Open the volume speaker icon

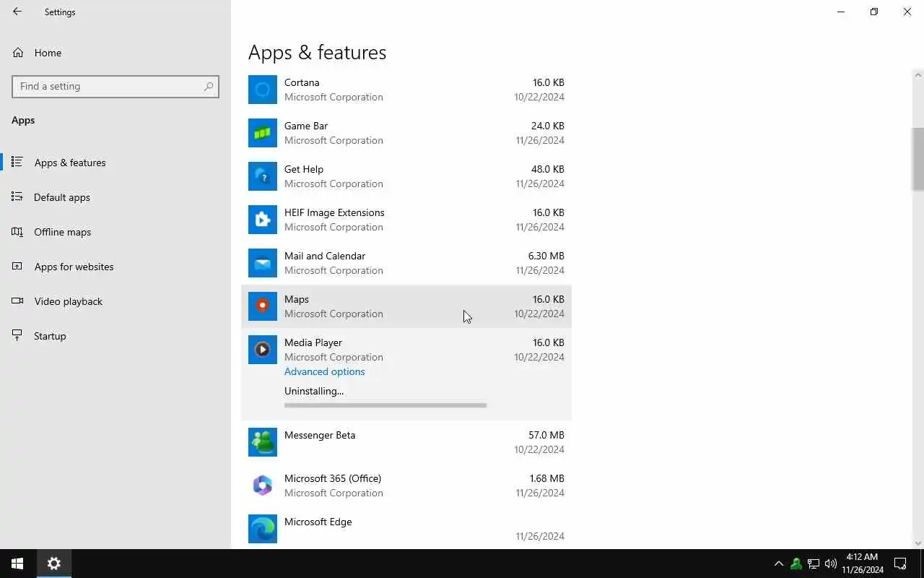[x=831, y=564]
